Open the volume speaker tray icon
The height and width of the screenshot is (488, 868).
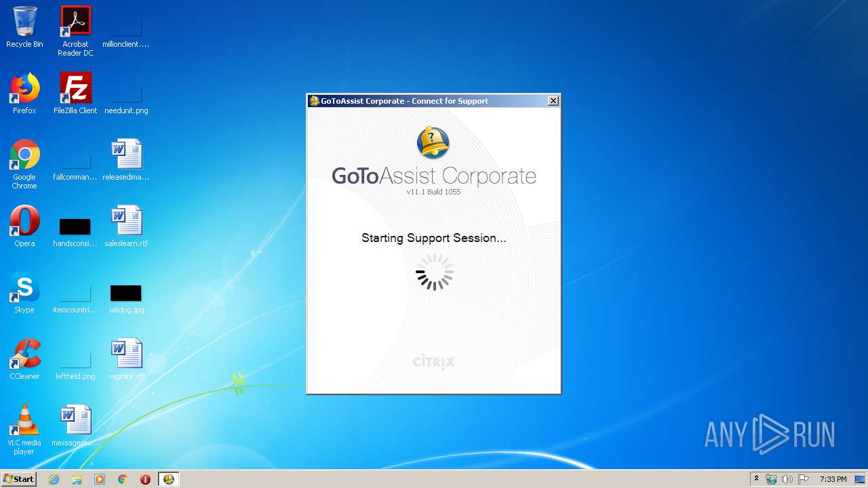pos(787,479)
